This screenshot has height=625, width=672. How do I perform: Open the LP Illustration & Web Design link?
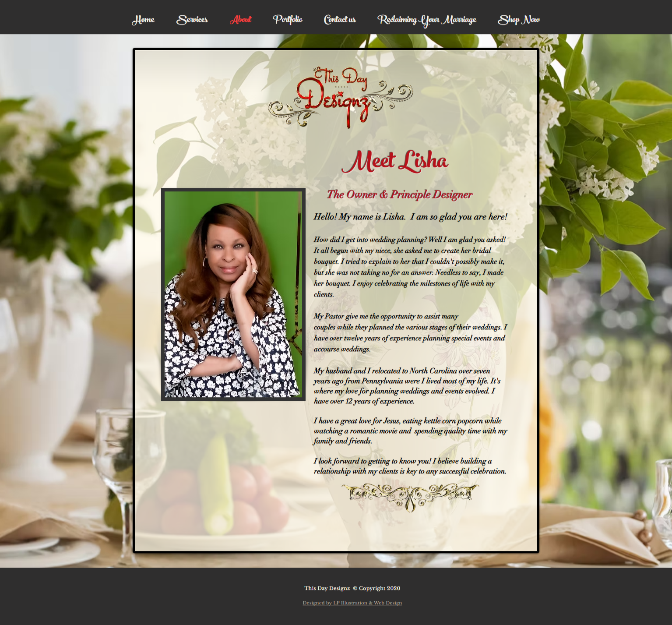pyautogui.click(x=352, y=602)
